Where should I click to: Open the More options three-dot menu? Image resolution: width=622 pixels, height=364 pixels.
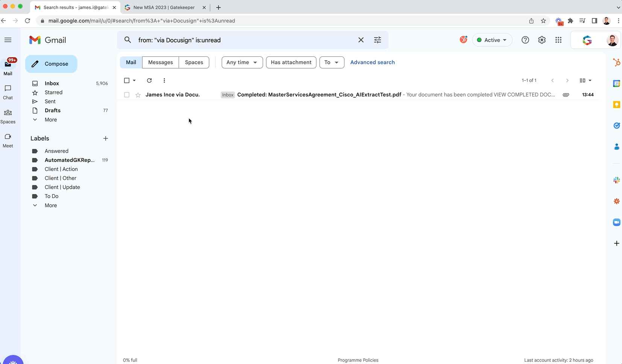tap(164, 80)
